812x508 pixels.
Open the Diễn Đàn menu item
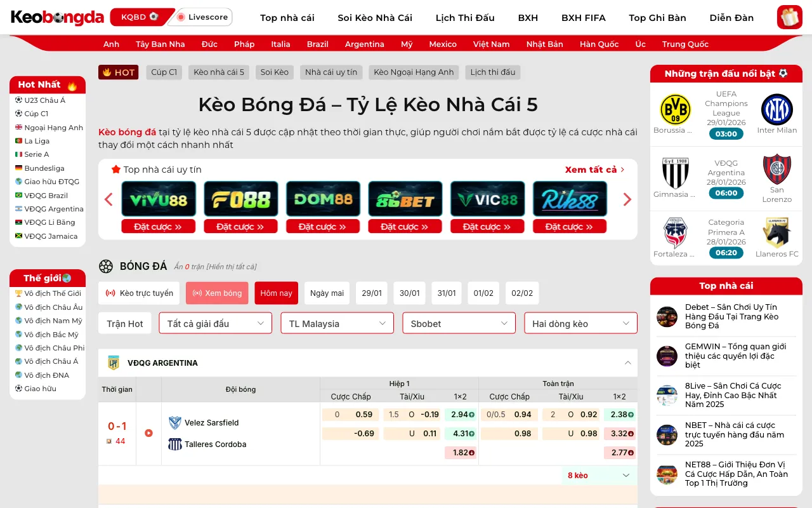732,18
